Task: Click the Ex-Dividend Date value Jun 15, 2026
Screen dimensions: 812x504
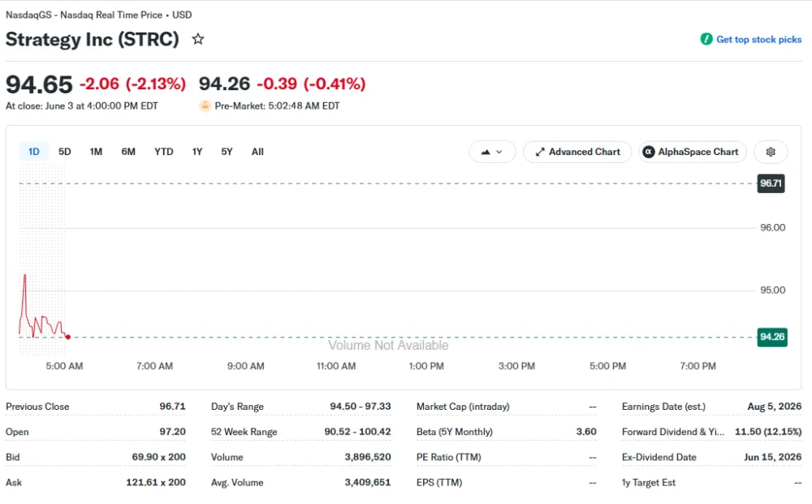Action: click(773, 456)
